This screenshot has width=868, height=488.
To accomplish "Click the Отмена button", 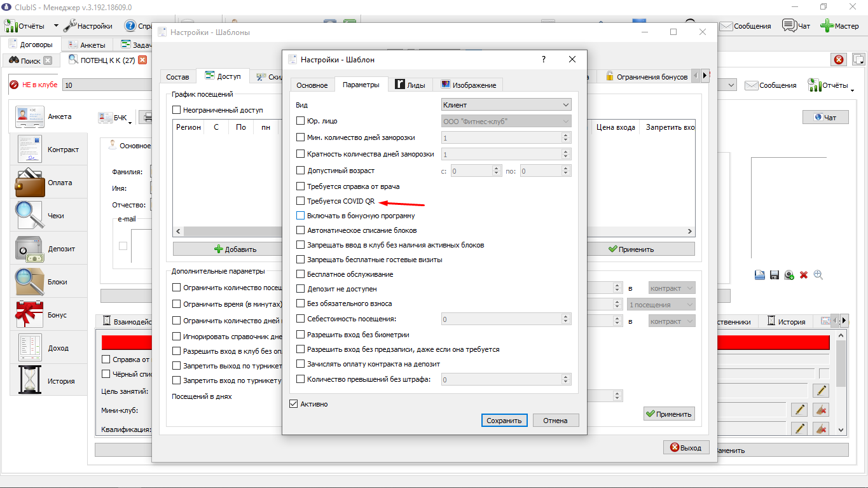I will pyautogui.click(x=555, y=421).
